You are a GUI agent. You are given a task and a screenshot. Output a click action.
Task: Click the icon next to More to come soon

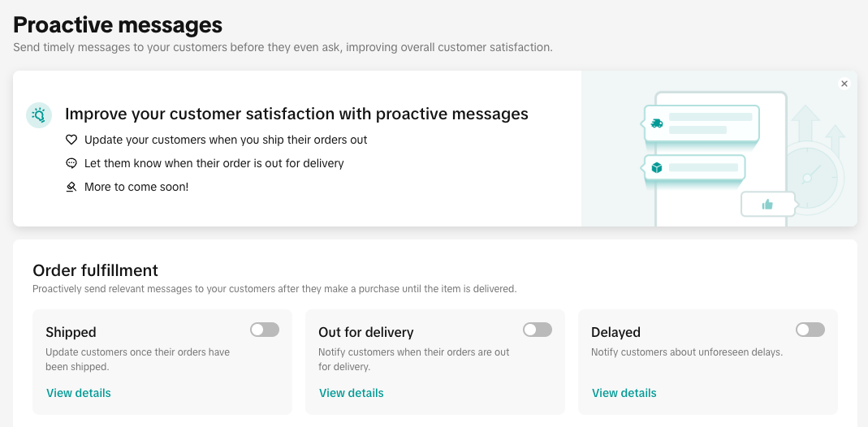point(71,187)
